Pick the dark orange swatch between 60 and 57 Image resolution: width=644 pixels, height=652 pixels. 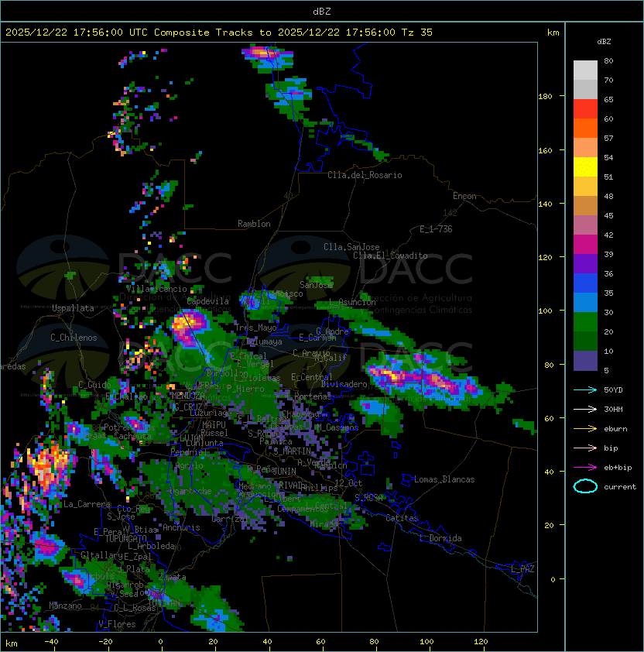[585, 128]
